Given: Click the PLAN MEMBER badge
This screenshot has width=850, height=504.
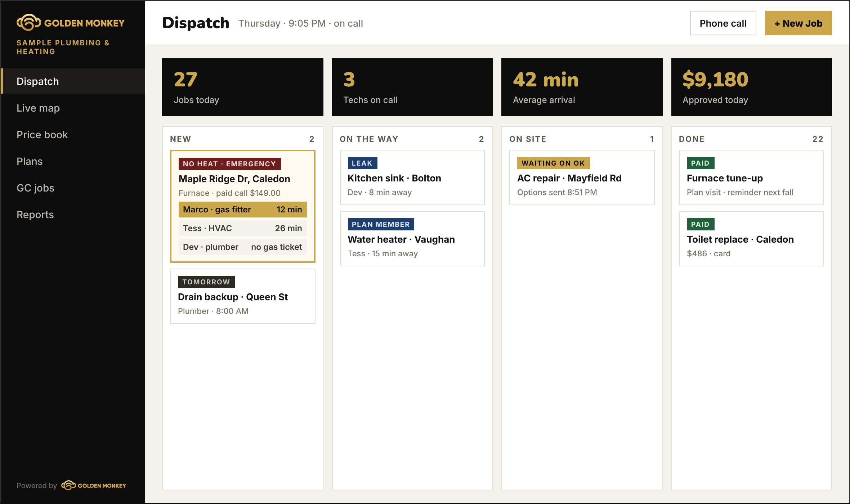Looking at the screenshot, I should click(x=381, y=224).
